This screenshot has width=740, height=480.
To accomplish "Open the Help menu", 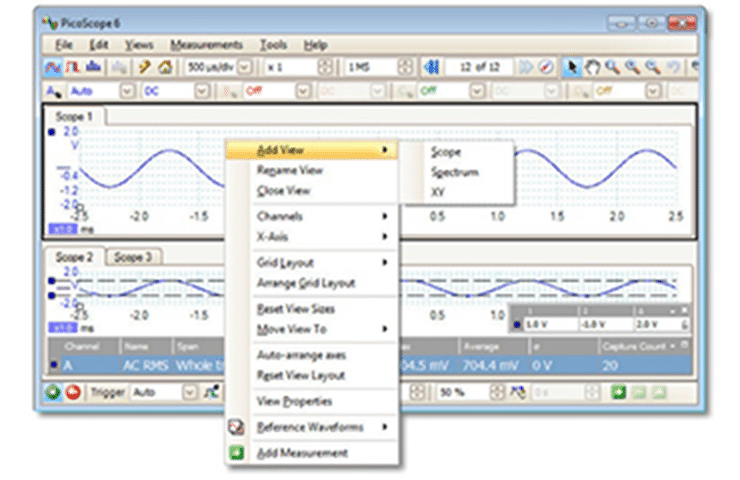I will pos(315,45).
